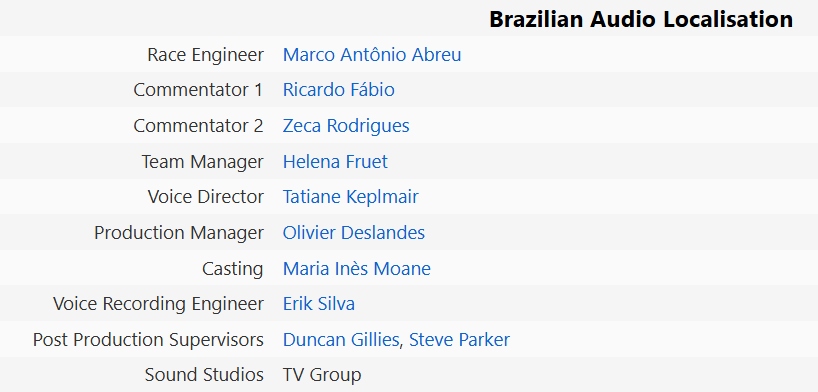This screenshot has width=818, height=392.
Task: Open Helena Fruet's credits page
Action: (335, 161)
